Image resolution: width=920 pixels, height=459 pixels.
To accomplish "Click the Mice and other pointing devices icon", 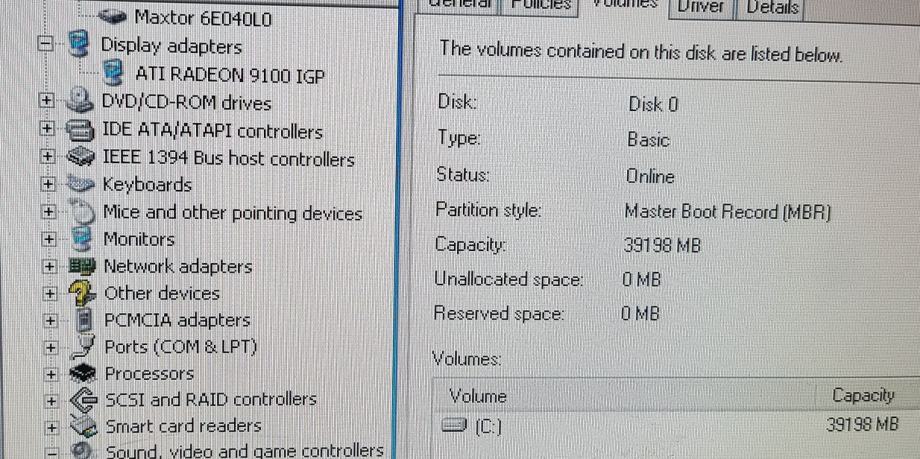I will click(81, 211).
